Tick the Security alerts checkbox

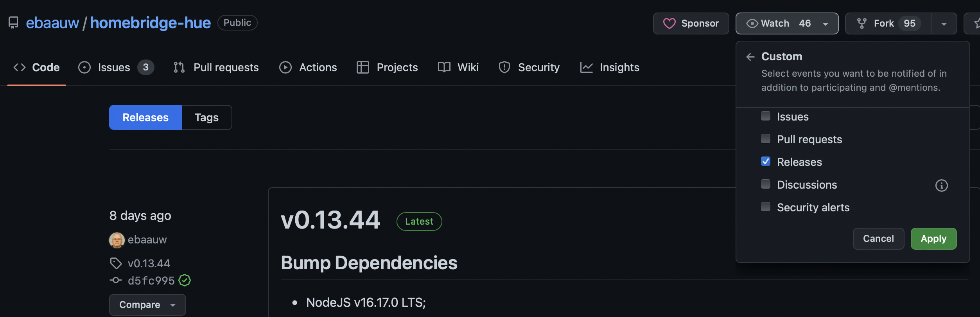pyautogui.click(x=766, y=207)
